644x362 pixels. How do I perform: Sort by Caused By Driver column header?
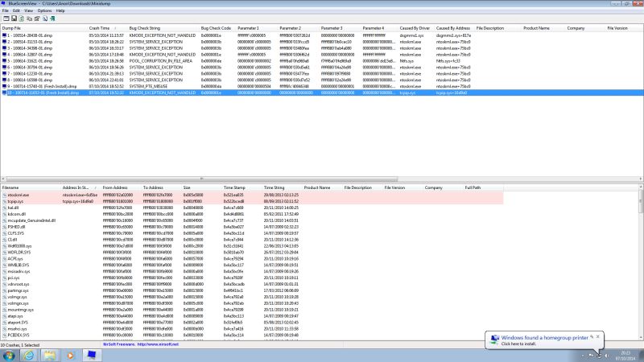pos(416,28)
